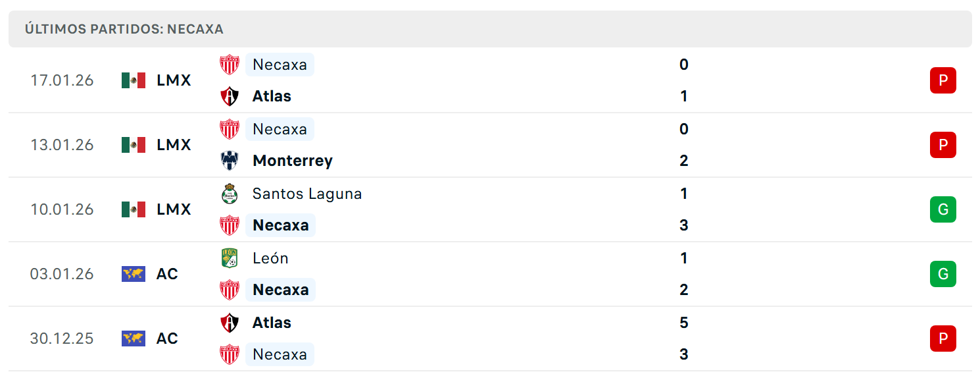Click red P badge for Monterrey match
Image resolution: width=980 pixels, height=380 pixels.
(x=943, y=145)
